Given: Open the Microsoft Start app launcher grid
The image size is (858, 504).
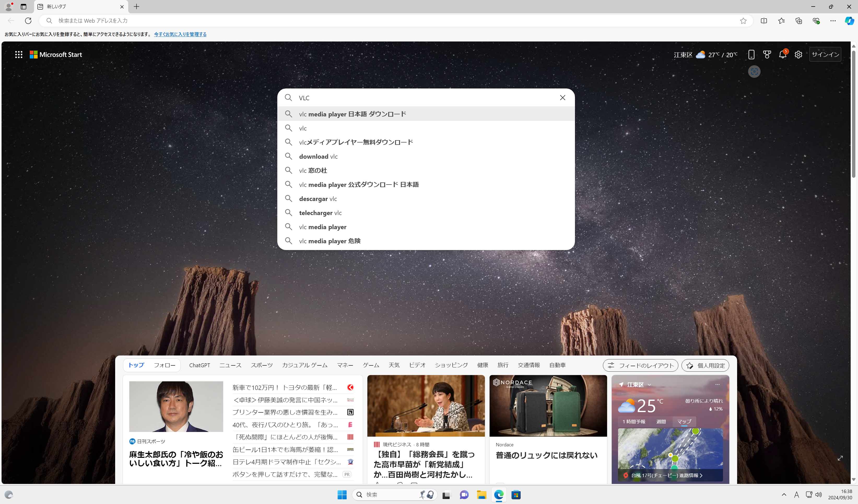Looking at the screenshot, I should 19,55.
